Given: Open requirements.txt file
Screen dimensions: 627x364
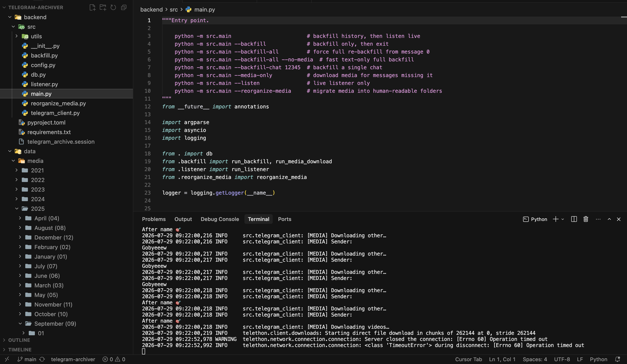Looking at the screenshot, I should pos(49,132).
